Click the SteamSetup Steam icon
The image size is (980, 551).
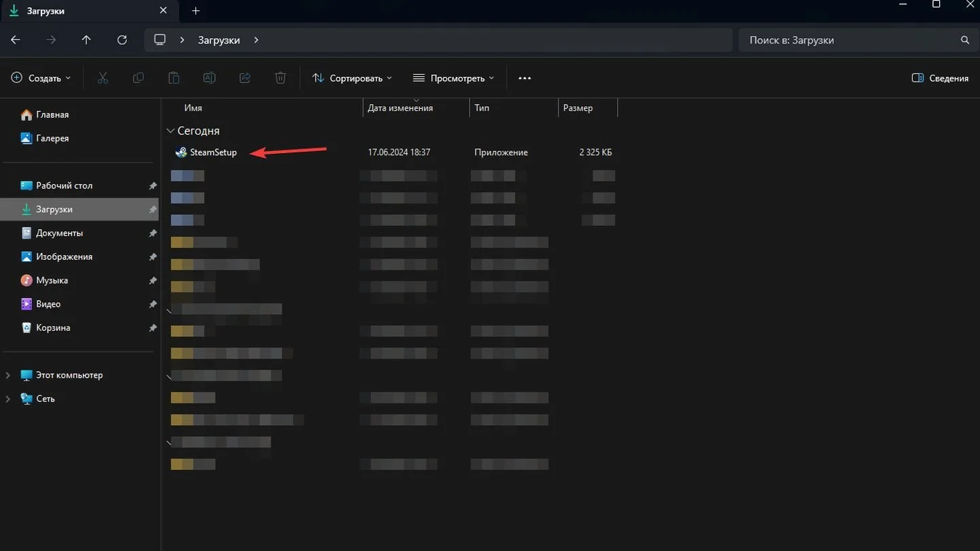click(x=181, y=152)
